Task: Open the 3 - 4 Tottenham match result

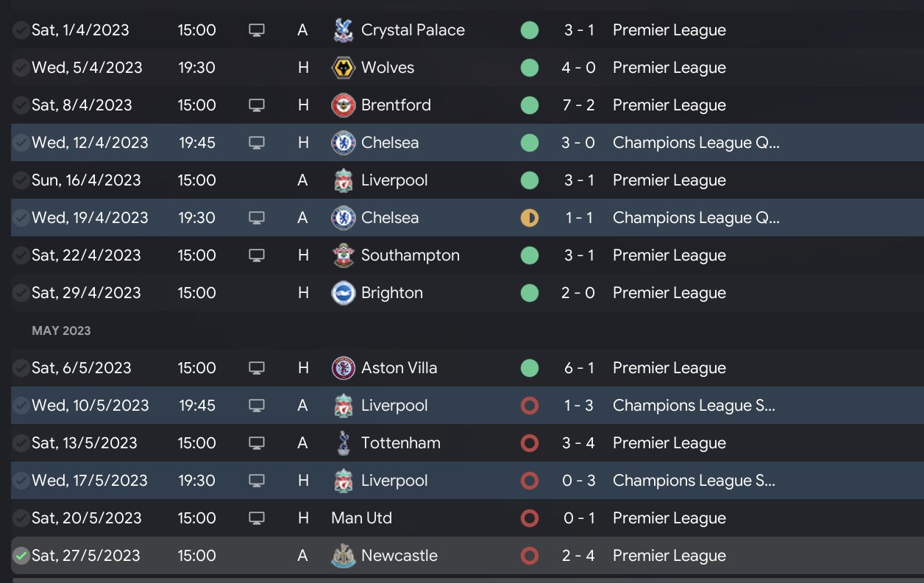Action: (578, 443)
